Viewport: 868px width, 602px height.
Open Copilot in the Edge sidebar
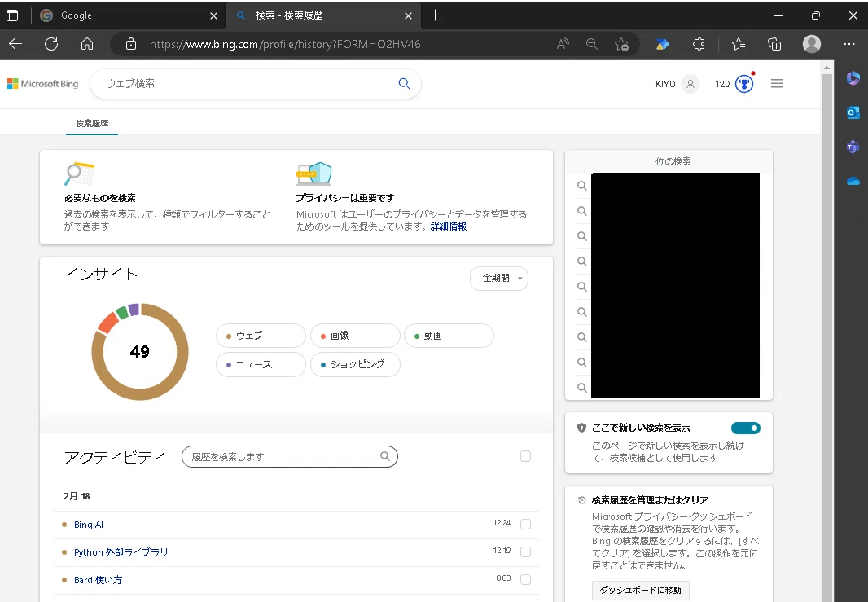[x=853, y=78]
